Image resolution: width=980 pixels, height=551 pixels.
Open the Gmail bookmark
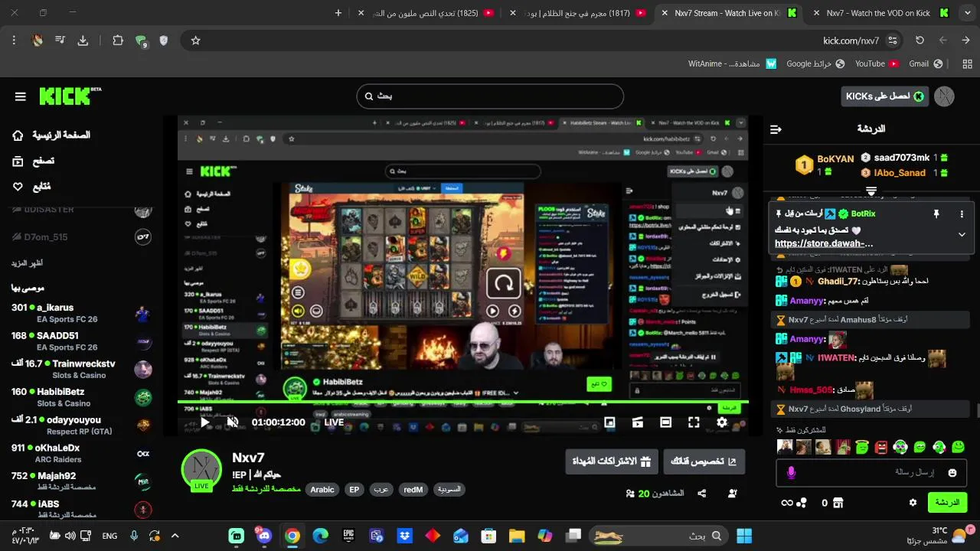coord(926,64)
